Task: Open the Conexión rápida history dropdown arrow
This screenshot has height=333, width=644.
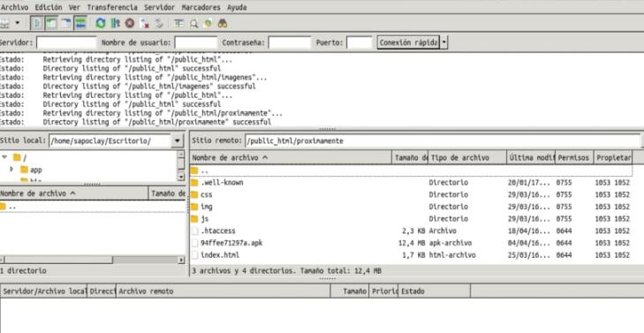Action: pos(443,42)
